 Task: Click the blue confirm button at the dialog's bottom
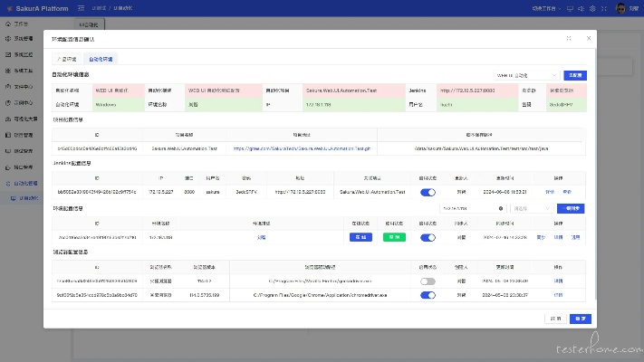tap(582, 319)
